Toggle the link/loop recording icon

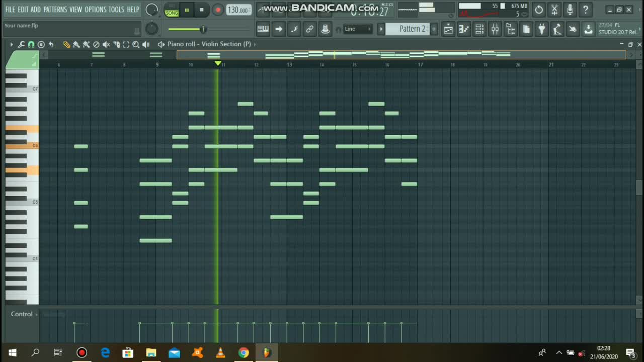click(309, 29)
